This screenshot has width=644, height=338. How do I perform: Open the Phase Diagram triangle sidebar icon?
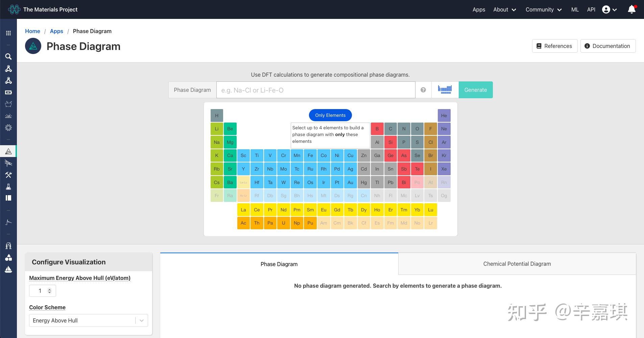click(x=8, y=152)
